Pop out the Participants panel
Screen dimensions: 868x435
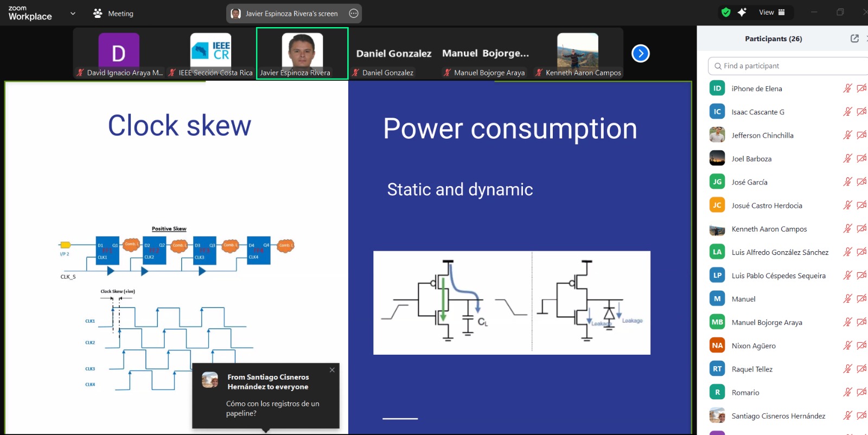point(854,39)
